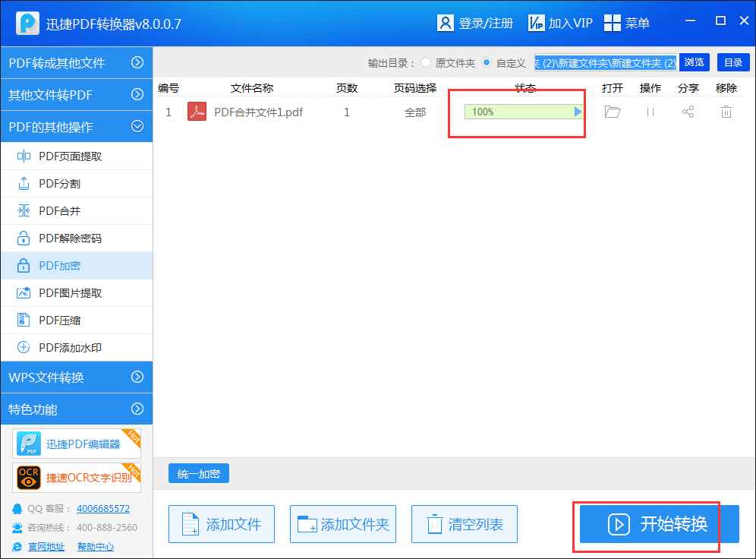The width and height of the screenshot is (756, 559).
Task: Click the VIP badge icon
Action: click(536, 23)
